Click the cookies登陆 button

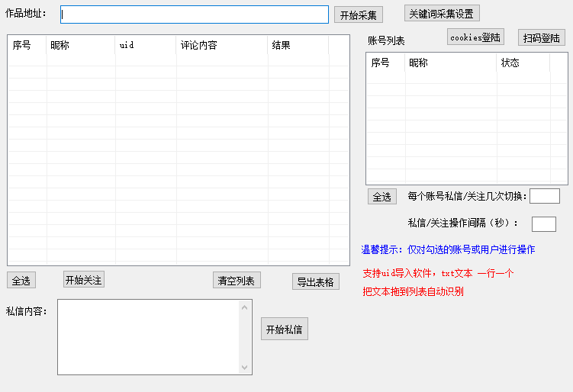click(x=475, y=37)
